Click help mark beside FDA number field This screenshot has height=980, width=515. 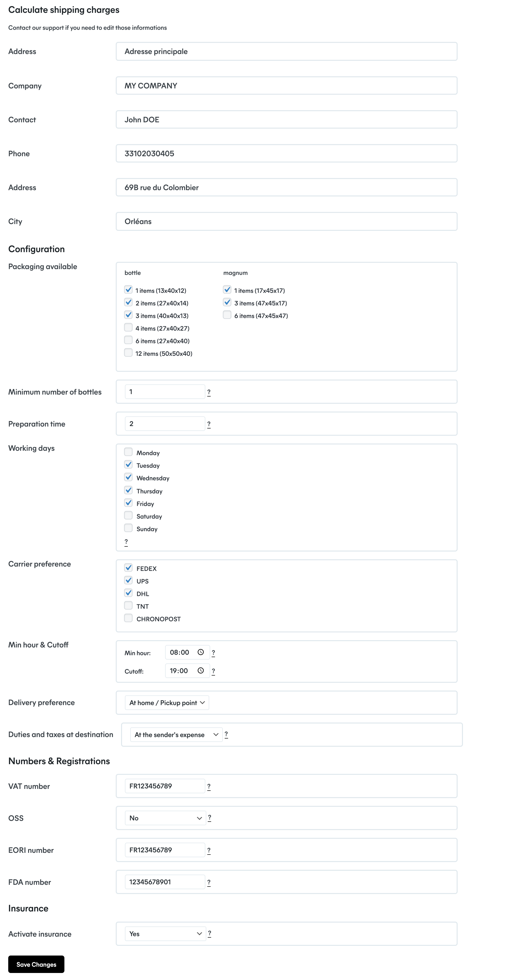(209, 882)
